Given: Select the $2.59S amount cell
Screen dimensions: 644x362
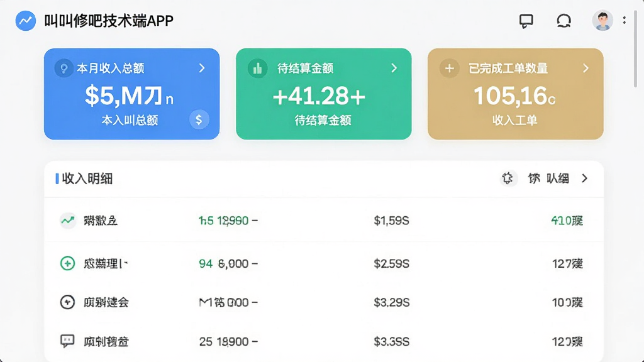Looking at the screenshot, I should tap(391, 263).
